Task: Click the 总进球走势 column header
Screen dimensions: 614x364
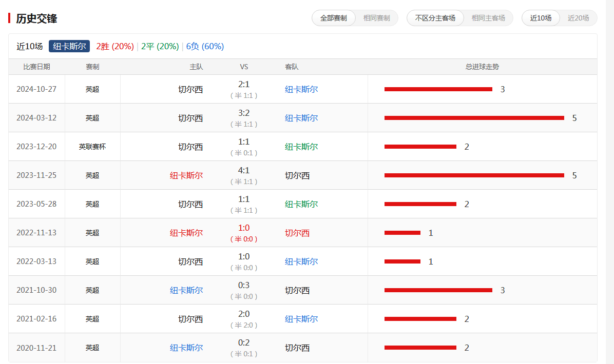Action: 482,67
